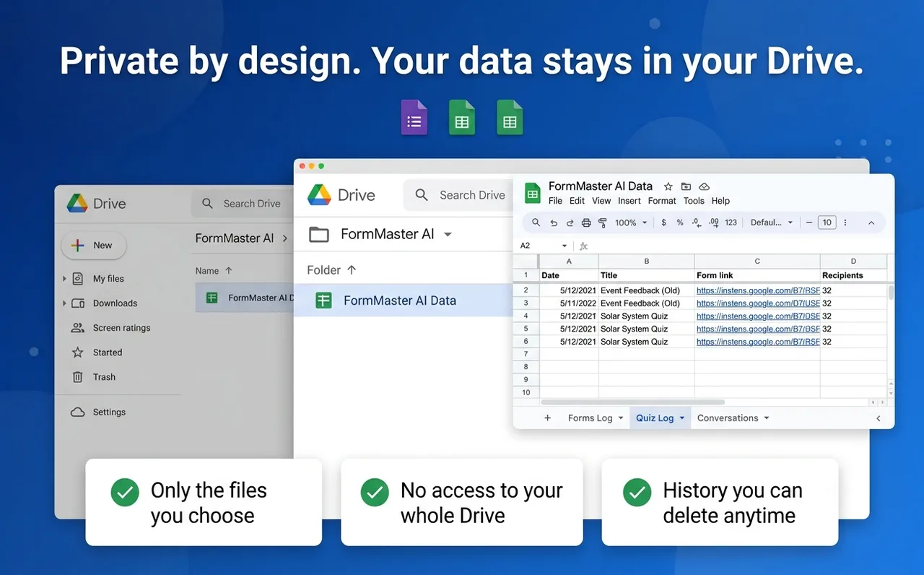This screenshot has width=924, height=575.
Task: Add a new sheet with the plus icon
Action: pyautogui.click(x=547, y=418)
